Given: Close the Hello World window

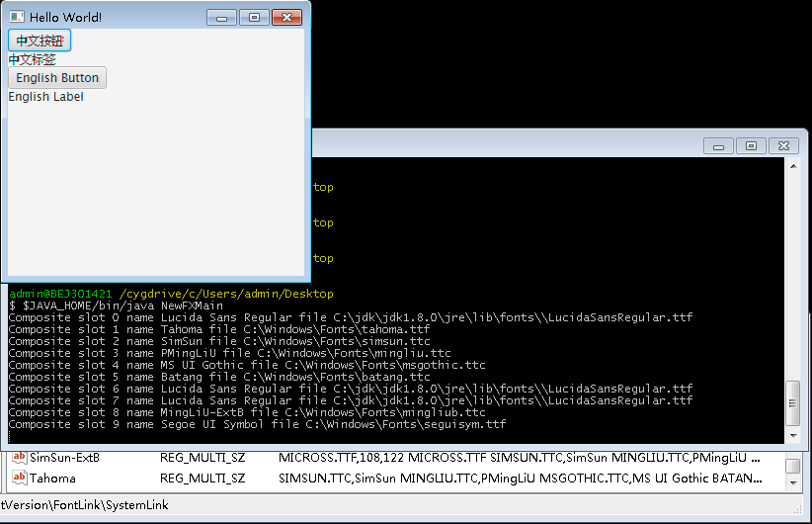Looking at the screenshot, I should tap(286, 17).
